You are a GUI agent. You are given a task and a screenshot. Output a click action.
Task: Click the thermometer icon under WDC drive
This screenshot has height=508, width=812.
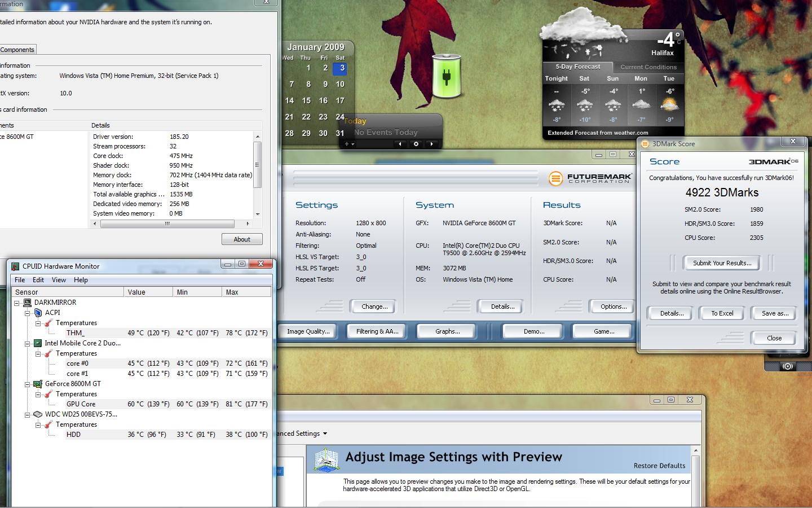[x=48, y=424]
